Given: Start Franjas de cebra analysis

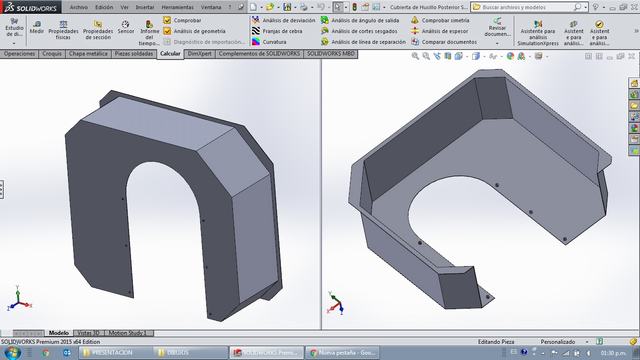Looking at the screenshot, I should click(x=277, y=31).
